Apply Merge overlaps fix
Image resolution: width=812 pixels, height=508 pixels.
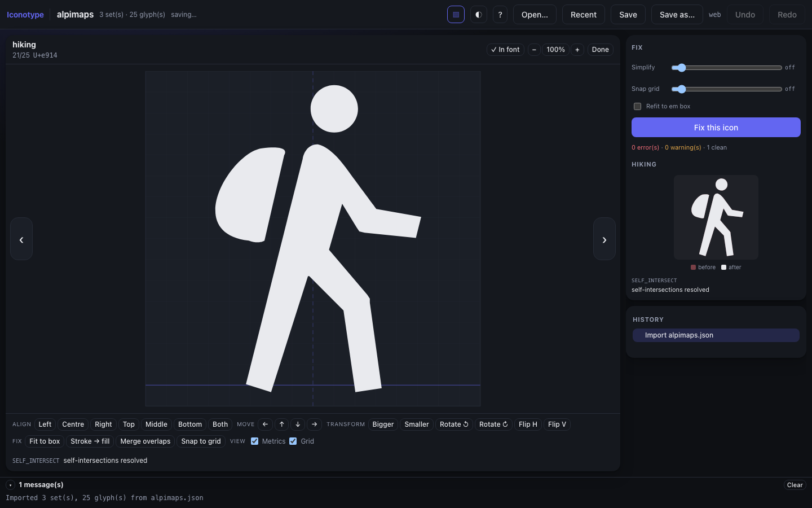145,441
